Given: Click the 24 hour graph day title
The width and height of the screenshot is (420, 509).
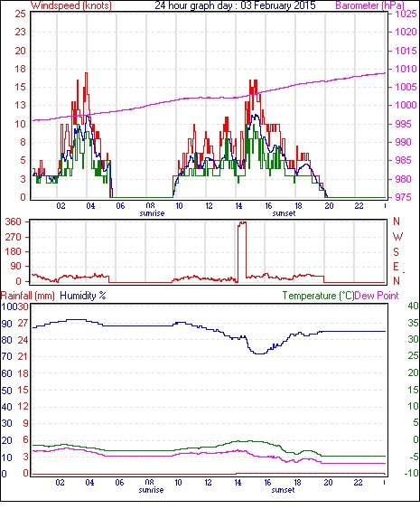Looking at the screenshot, I should tap(235, 5).
